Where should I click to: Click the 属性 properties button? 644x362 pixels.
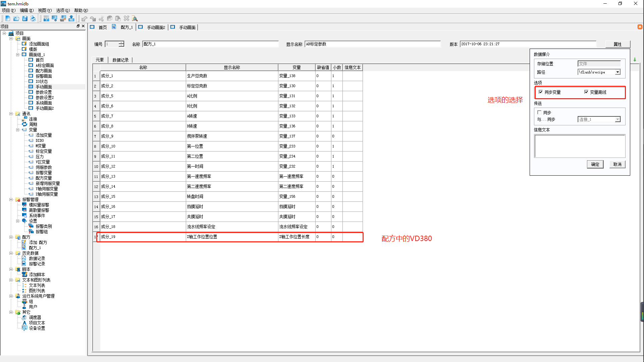point(618,44)
